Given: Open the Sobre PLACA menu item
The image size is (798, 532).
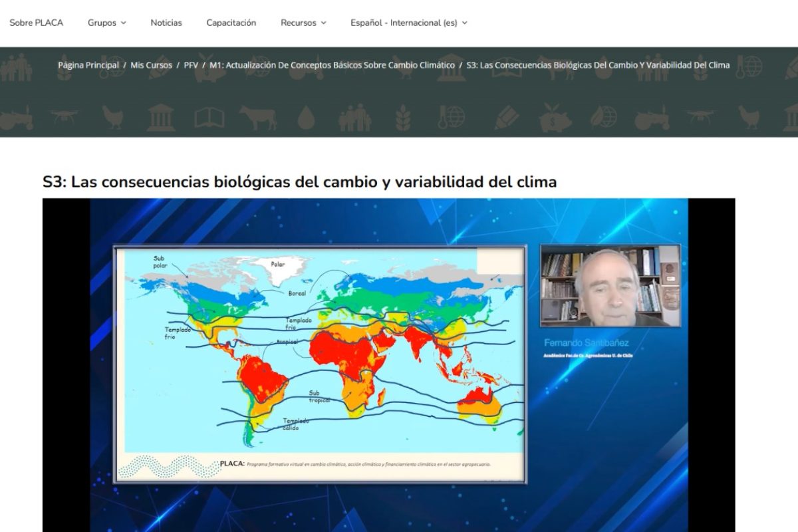Looking at the screenshot, I should click(37, 23).
